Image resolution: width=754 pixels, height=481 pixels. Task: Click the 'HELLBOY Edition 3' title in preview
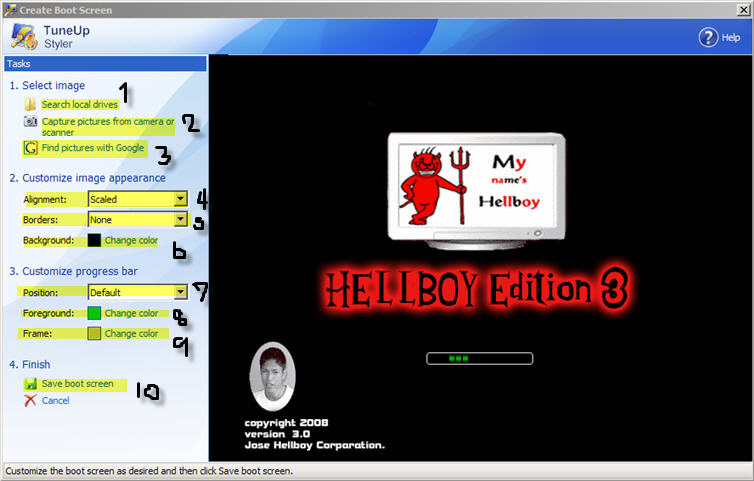[477, 290]
